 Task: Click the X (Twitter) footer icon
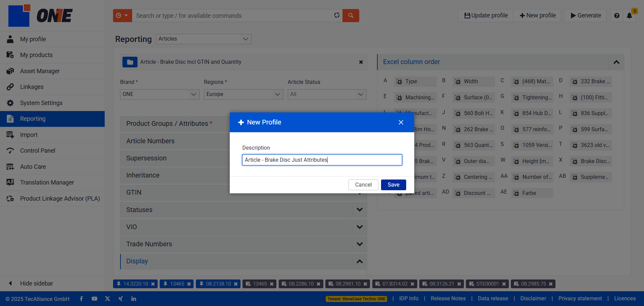[x=107, y=299]
